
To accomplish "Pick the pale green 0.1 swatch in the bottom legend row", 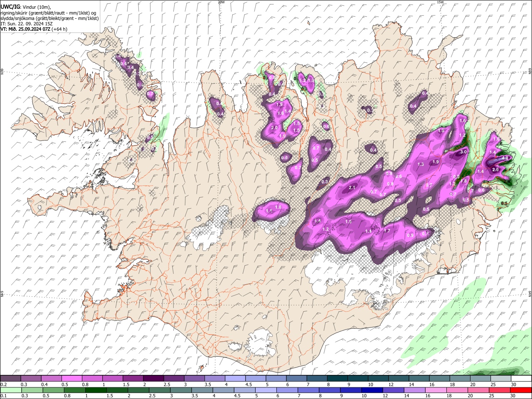I will [10, 390].
